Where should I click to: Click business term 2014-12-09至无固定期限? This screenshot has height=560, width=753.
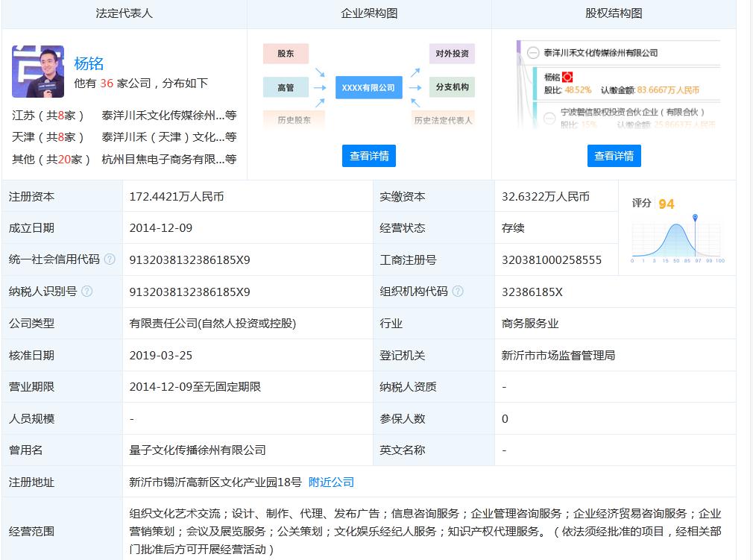(x=195, y=386)
